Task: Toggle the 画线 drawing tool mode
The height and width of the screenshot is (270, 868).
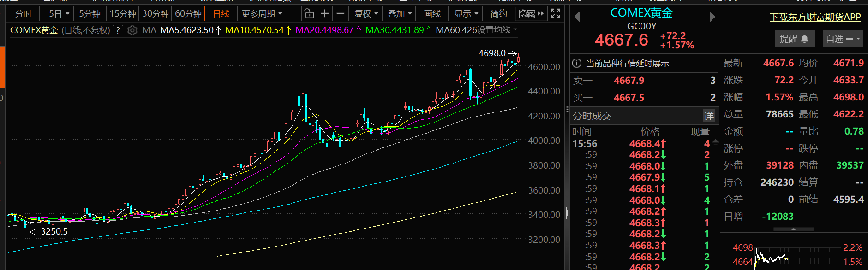Action: point(432,14)
